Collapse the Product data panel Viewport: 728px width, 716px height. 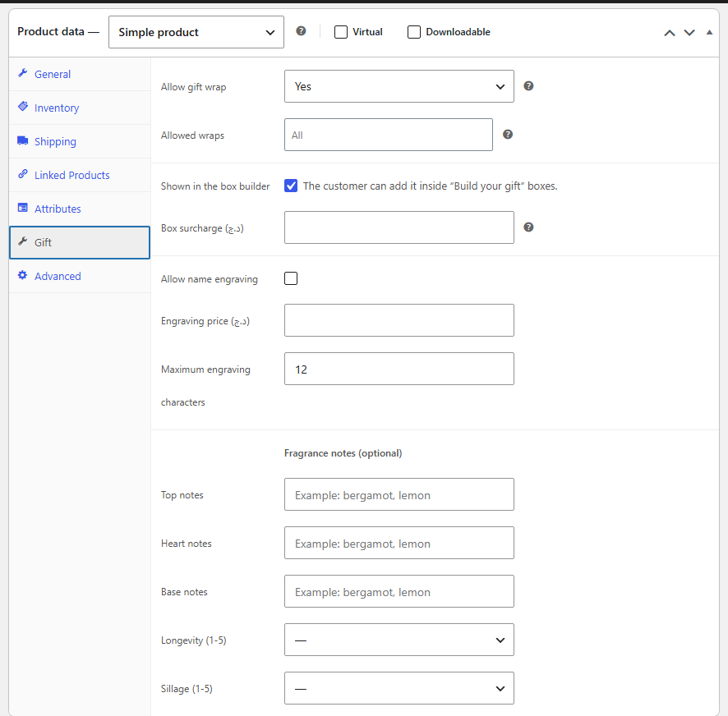point(709,33)
